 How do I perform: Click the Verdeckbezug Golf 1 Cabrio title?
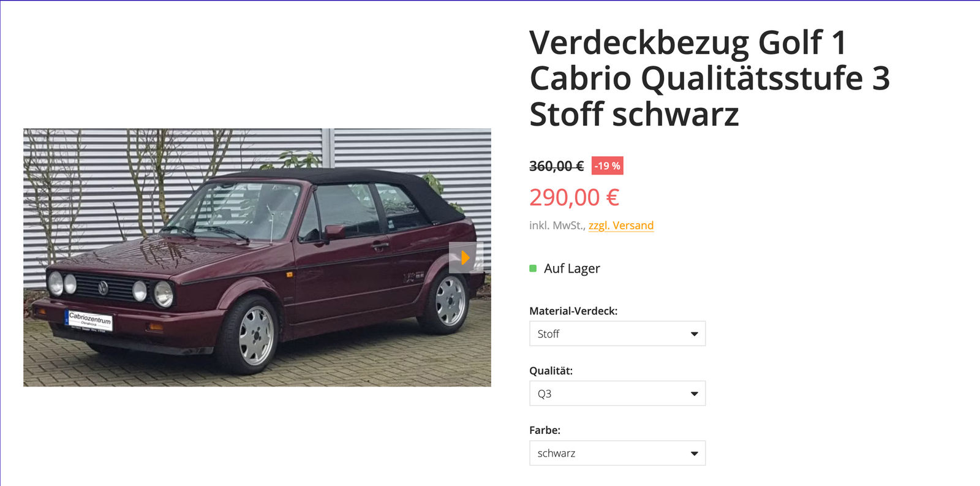709,78
